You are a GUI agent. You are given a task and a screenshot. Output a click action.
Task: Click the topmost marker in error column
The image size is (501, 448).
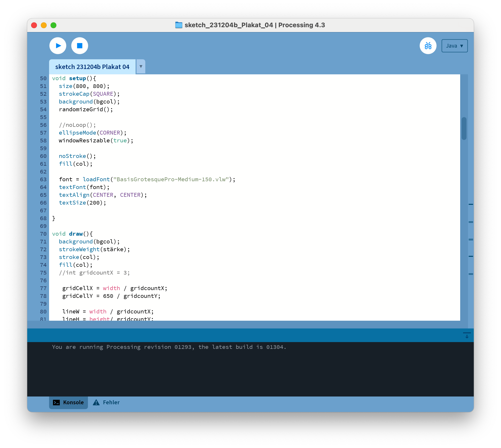471,204
